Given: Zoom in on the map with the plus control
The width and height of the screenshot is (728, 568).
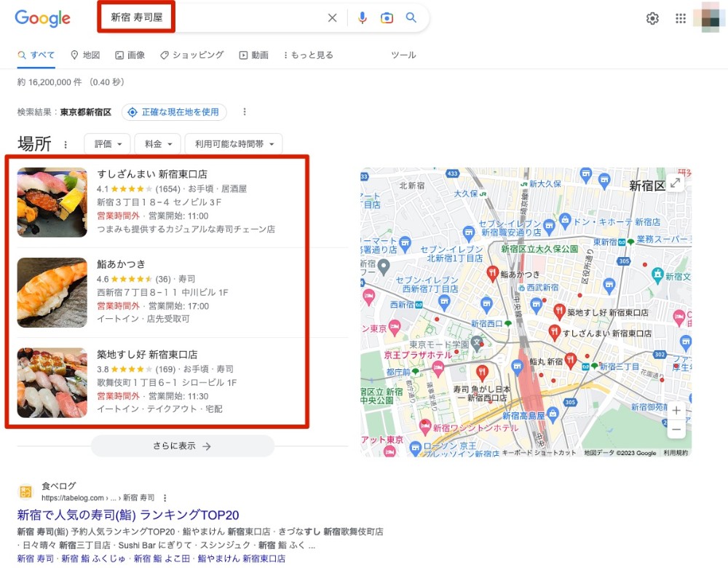Looking at the screenshot, I should click(676, 410).
